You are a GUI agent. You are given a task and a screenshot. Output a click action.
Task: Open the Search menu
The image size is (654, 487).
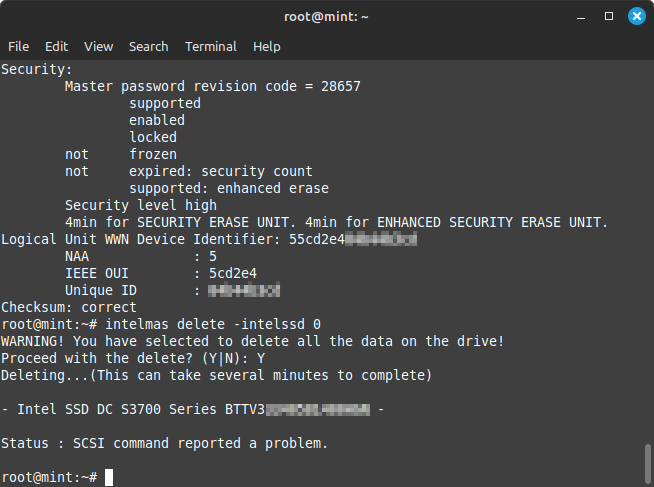(x=148, y=46)
